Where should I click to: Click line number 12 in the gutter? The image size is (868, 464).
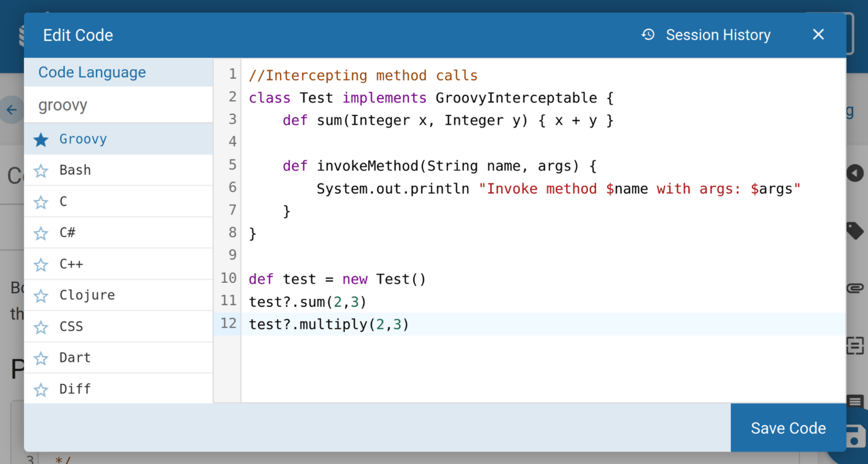[228, 323]
